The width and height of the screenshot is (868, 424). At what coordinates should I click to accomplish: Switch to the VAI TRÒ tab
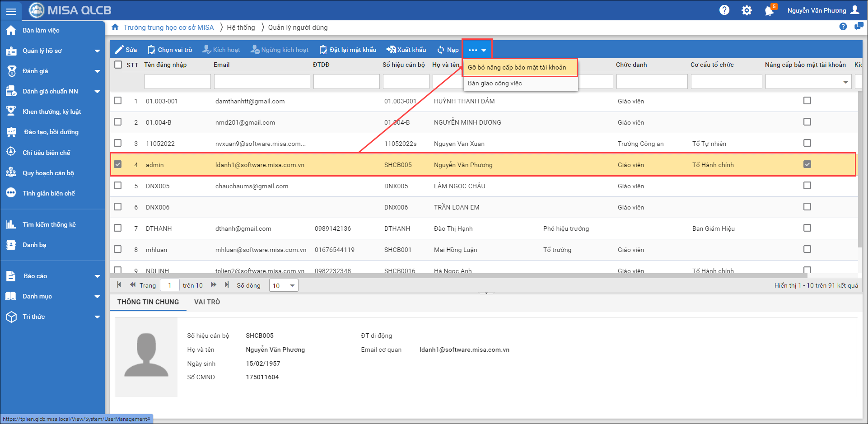point(207,302)
